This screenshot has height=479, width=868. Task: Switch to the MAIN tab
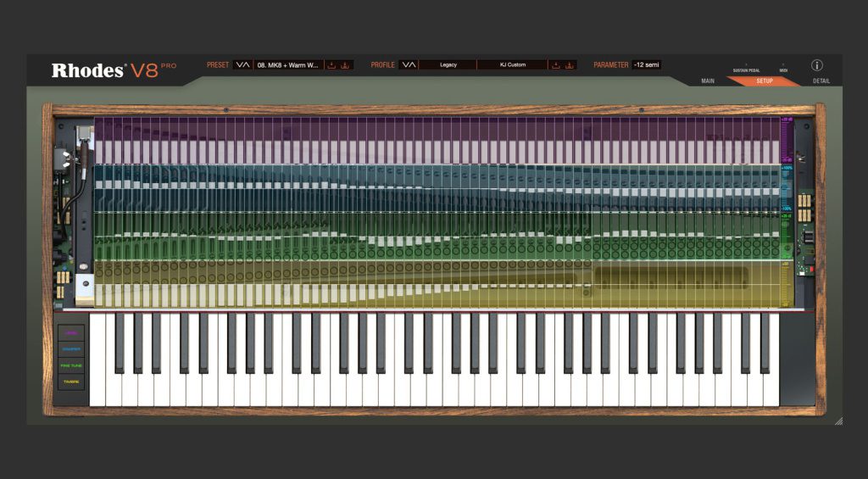click(708, 81)
